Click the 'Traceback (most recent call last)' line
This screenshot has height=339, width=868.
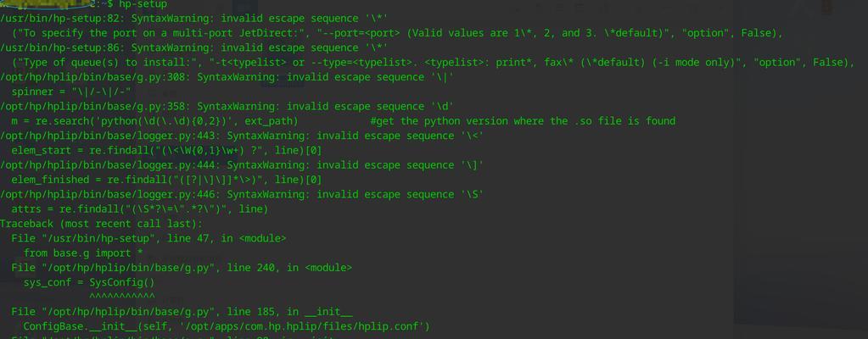pyautogui.click(x=101, y=224)
